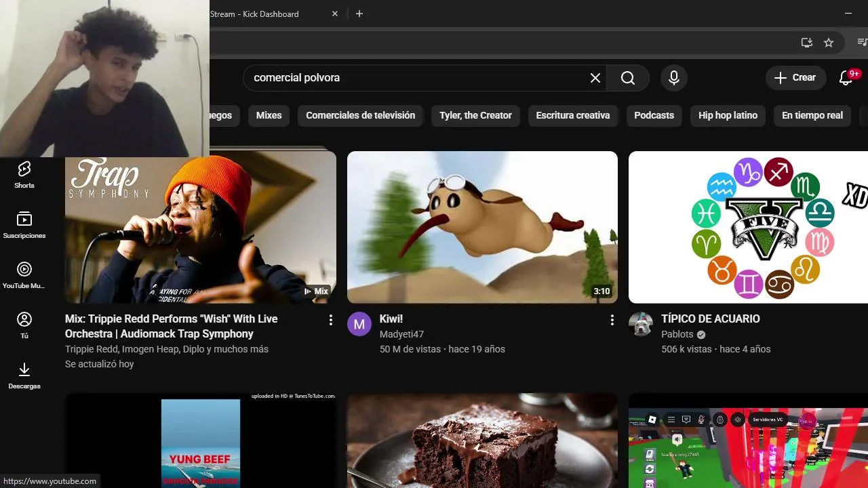Open media control icon in browser toolbar
The width and height of the screenshot is (868, 488).
(x=862, y=42)
